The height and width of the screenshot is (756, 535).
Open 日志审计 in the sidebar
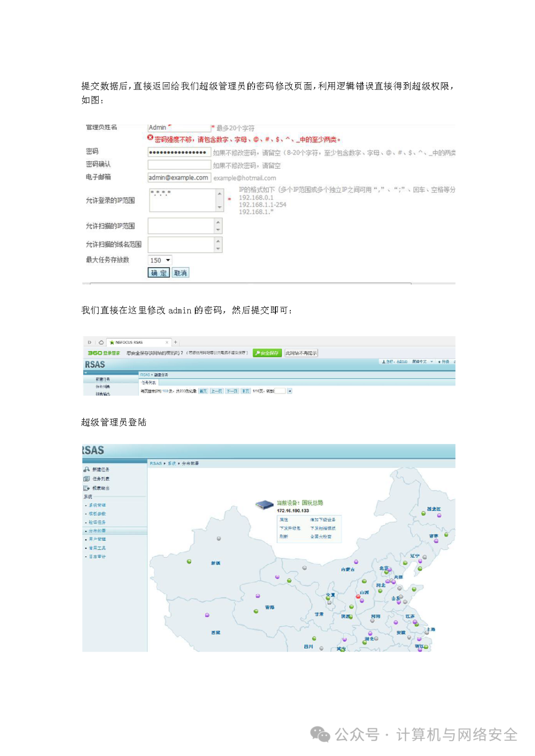(x=97, y=556)
